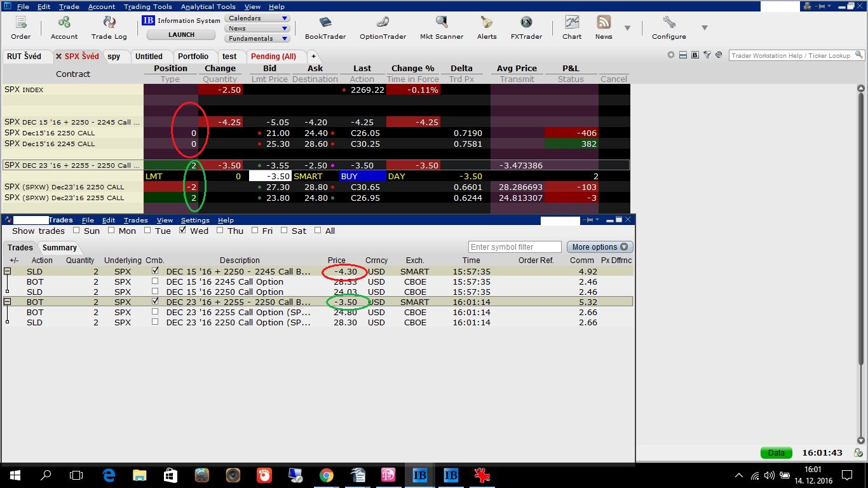
Task: Toggle the Tue show-trades checkbox
Action: 147,231
